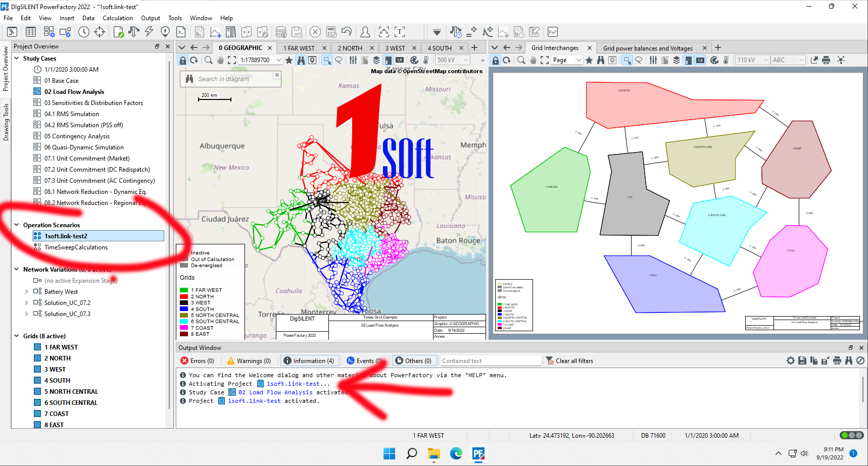Select TimeSweepCalculations operation scenario
The height and width of the screenshot is (466, 868).
pyautogui.click(x=76, y=247)
